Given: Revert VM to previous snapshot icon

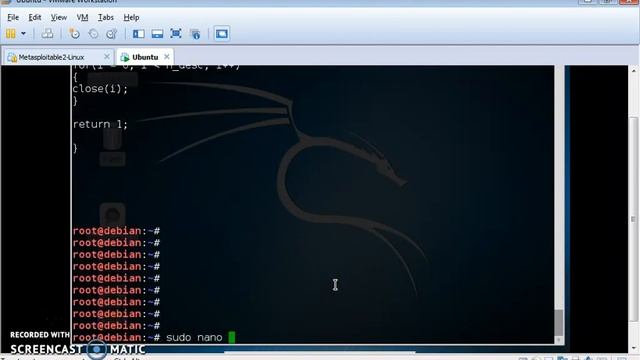Looking at the screenshot, I should 93,34.
